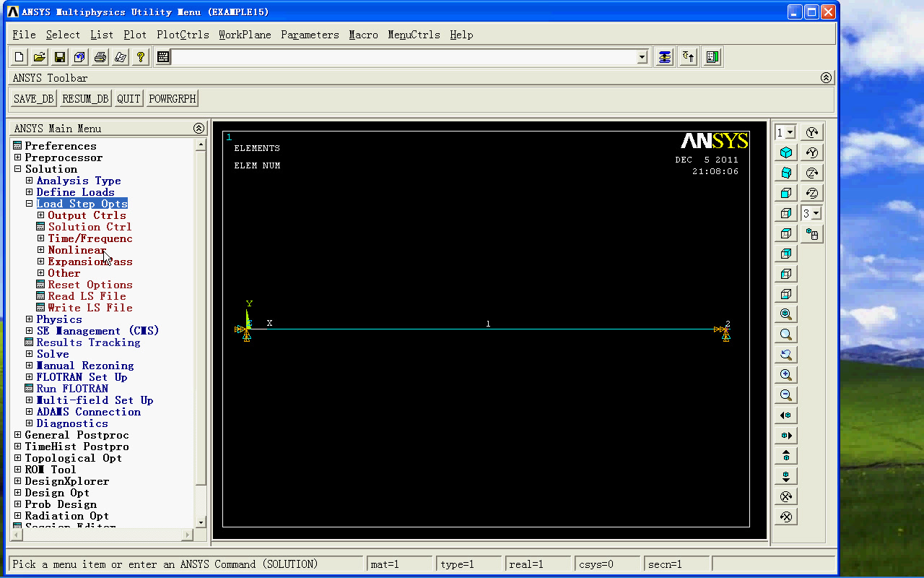This screenshot has width=924, height=578.
Task: Expand the Output Ctrls node
Action: pyautogui.click(x=41, y=215)
